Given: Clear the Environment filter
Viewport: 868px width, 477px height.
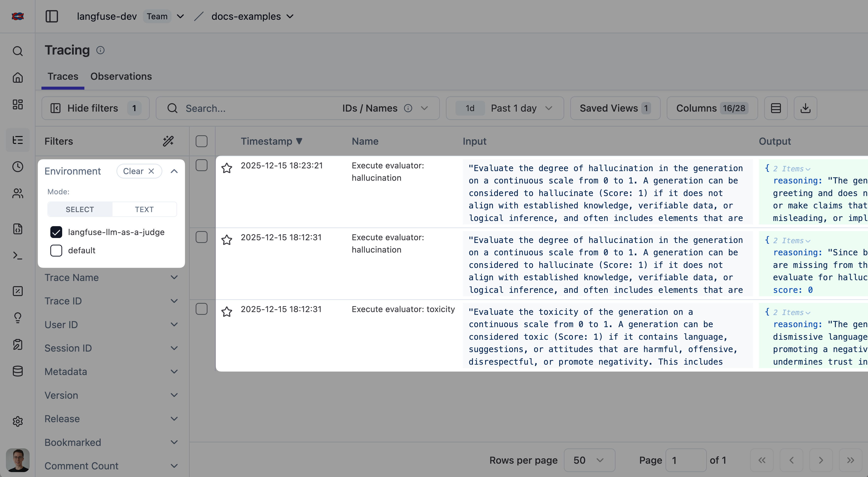Looking at the screenshot, I should tap(139, 171).
